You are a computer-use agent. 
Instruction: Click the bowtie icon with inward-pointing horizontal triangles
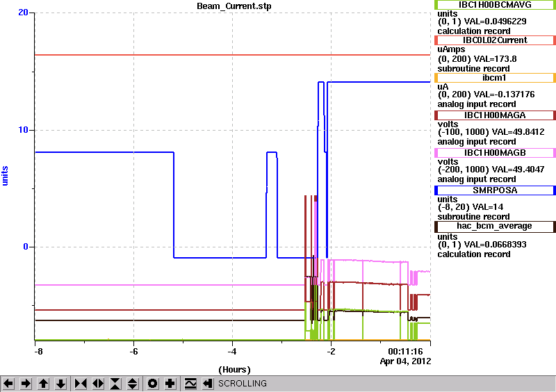(x=81, y=384)
